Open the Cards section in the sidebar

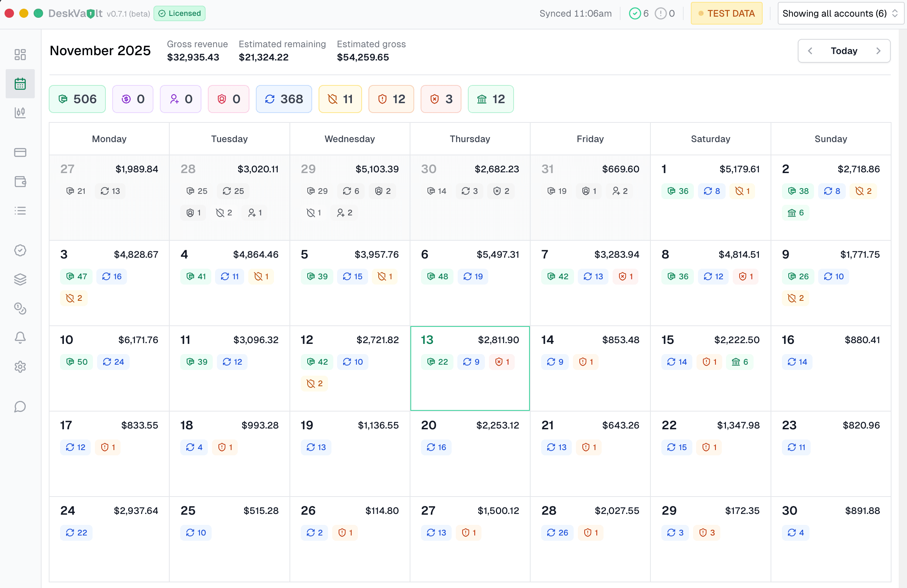click(20, 152)
